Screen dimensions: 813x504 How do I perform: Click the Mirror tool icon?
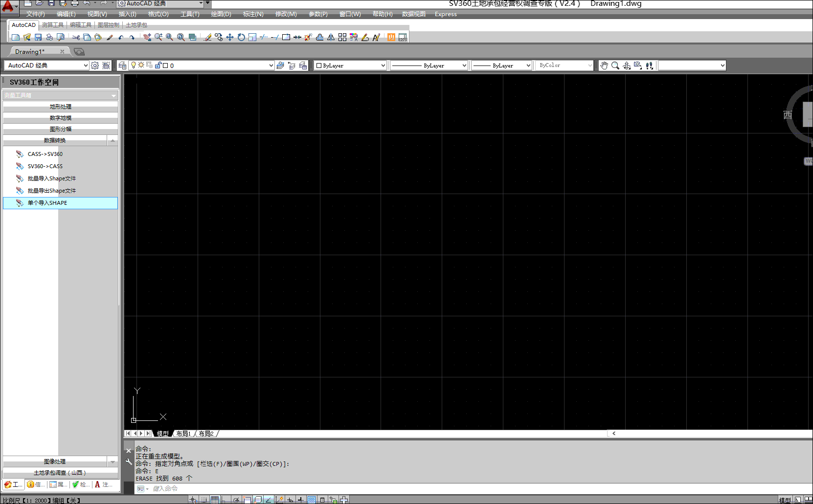pyautogui.click(x=331, y=37)
